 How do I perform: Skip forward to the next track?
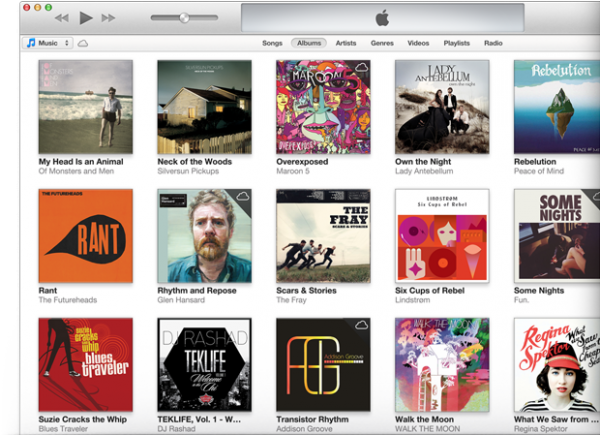tap(108, 18)
